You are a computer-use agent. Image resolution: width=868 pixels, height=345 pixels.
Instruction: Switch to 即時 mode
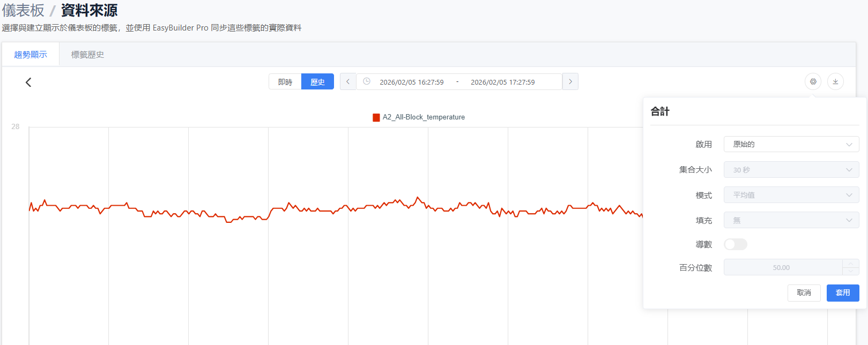(285, 82)
